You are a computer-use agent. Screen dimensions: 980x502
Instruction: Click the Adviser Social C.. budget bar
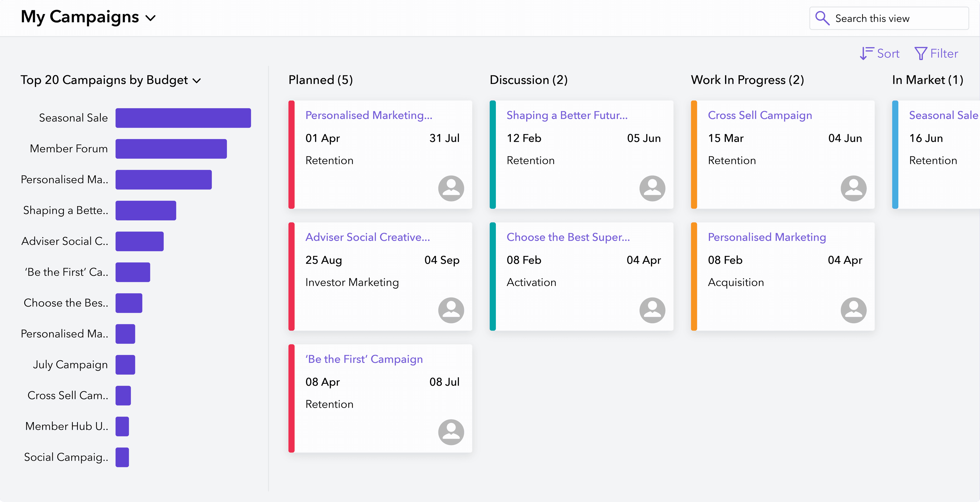140,241
